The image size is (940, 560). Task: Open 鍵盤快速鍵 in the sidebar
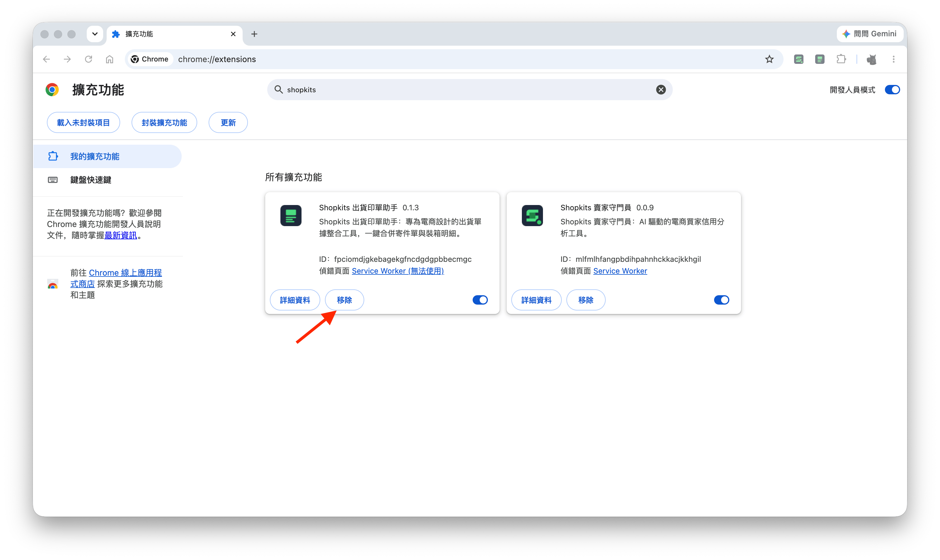pyautogui.click(x=107, y=180)
